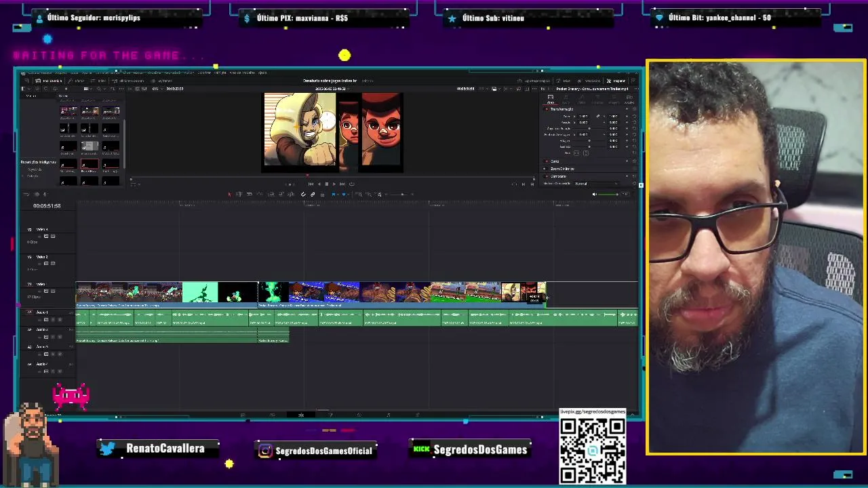The width and height of the screenshot is (868, 488).
Task: Select the Trim Edit tool next to the arrow
Action: (239, 194)
